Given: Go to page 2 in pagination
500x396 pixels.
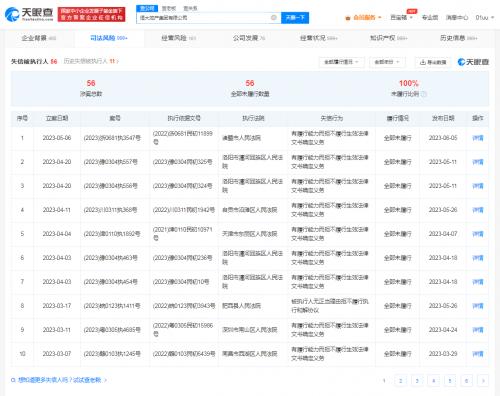Looking at the screenshot, I should click(x=400, y=380).
